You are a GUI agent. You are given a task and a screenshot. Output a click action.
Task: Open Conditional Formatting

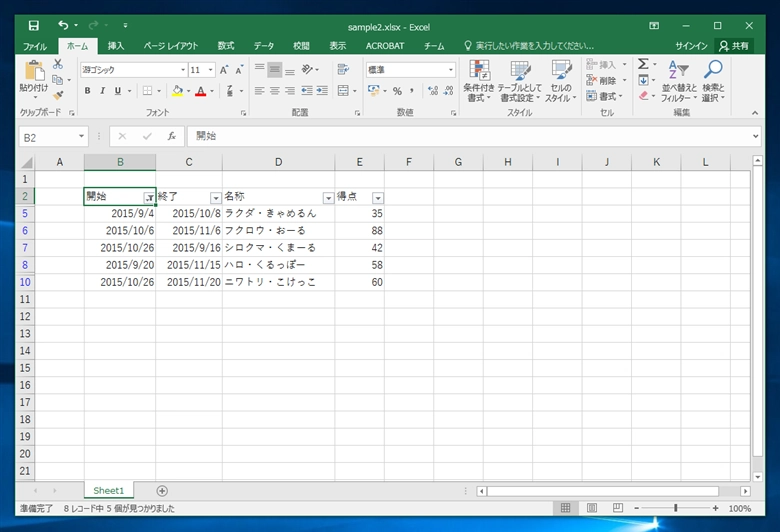[x=479, y=81]
